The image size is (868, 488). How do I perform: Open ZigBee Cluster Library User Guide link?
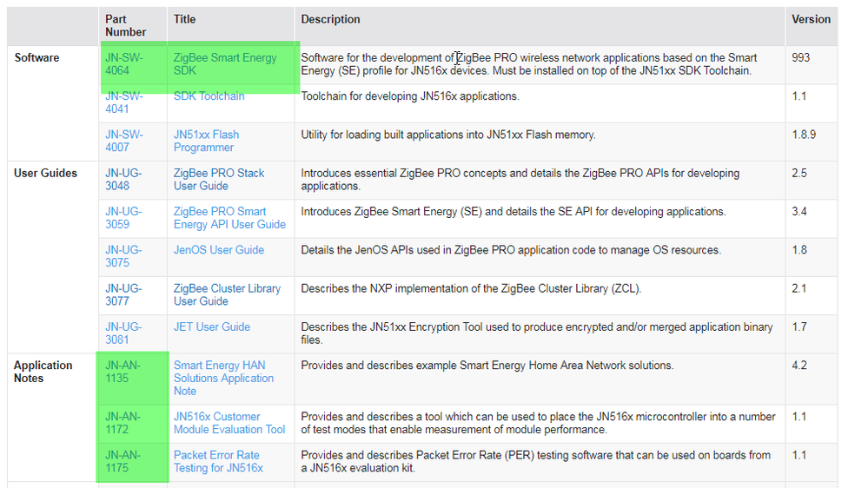click(227, 295)
